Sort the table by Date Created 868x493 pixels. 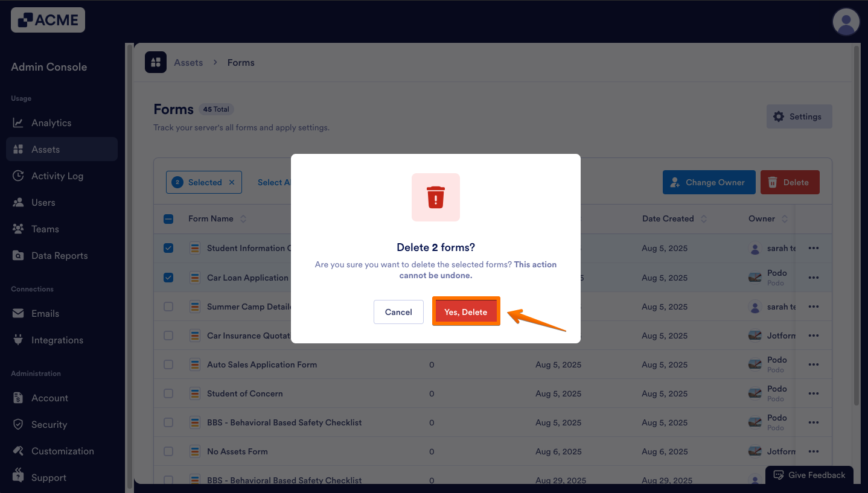[703, 218]
